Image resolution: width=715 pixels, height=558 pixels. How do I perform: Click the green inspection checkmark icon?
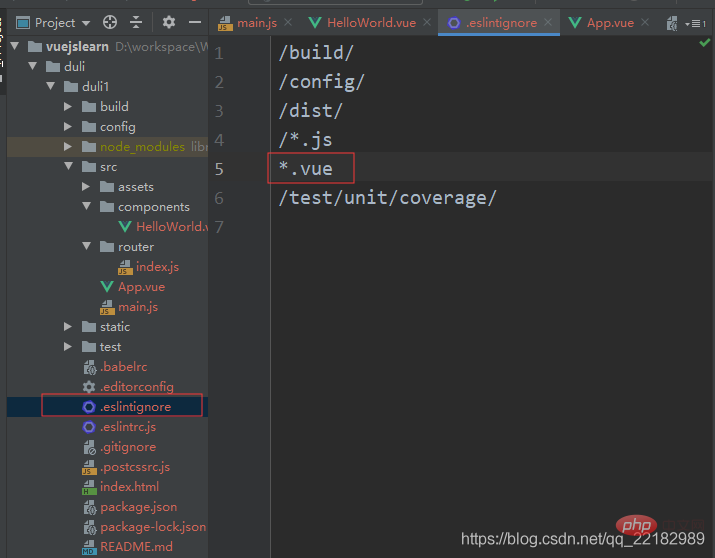point(705,43)
